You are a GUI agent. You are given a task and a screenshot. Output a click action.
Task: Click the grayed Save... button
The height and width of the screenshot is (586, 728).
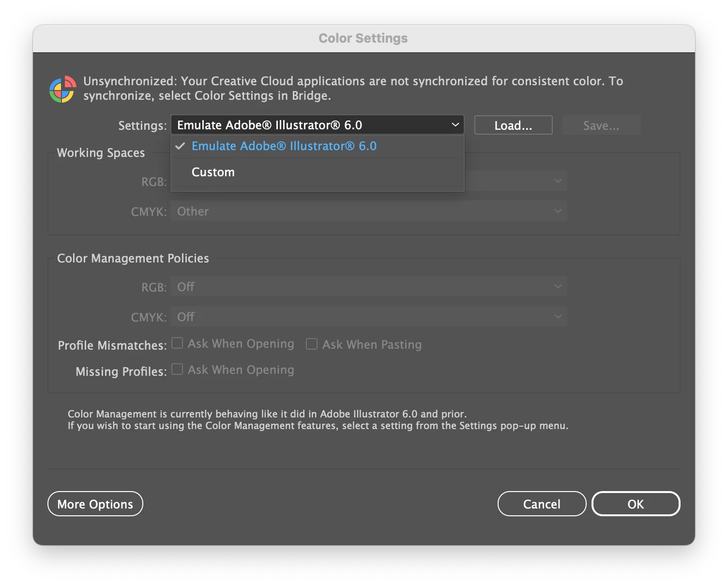coord(601,125)
